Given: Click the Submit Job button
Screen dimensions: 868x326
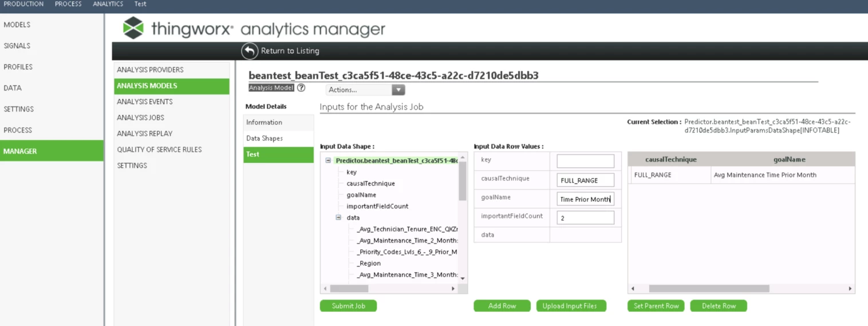Looking at the screenshot, I should (348, 306).
